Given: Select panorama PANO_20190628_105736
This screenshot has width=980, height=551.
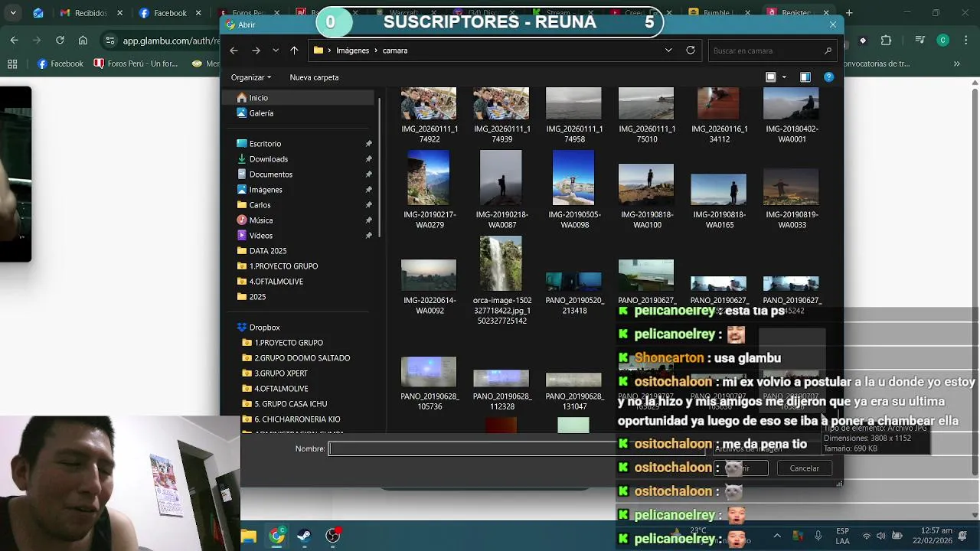Looking at the screenshot, I should [430, 383].
